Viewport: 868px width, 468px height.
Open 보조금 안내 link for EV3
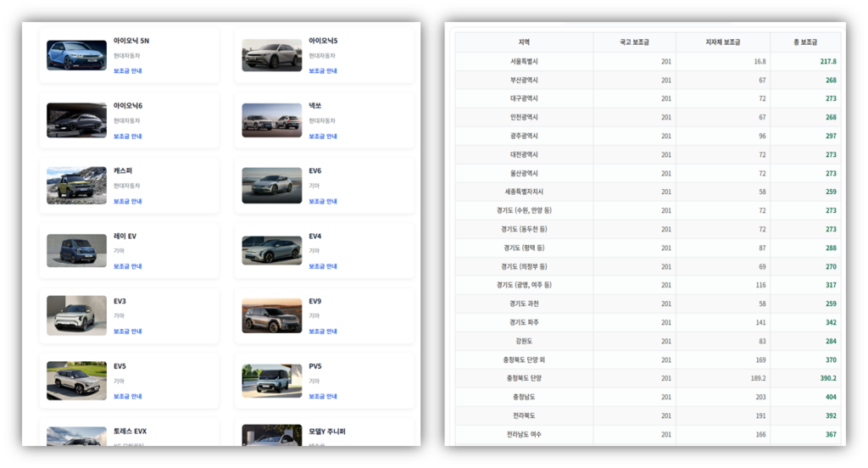coord(127,331)
